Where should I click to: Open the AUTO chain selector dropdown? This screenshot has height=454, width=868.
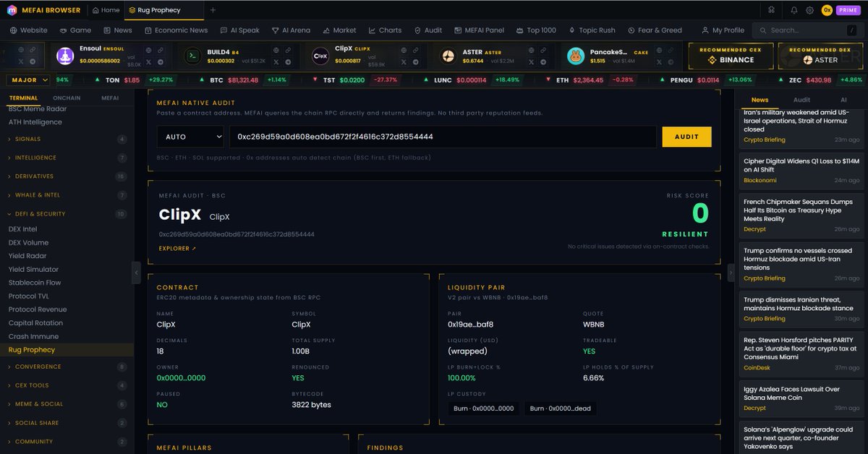point(190,136)
